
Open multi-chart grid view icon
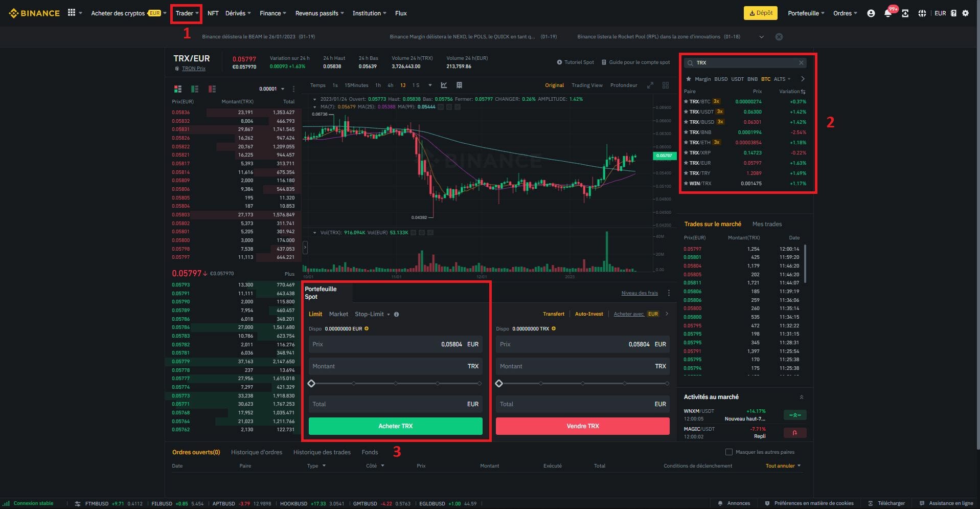666,85
